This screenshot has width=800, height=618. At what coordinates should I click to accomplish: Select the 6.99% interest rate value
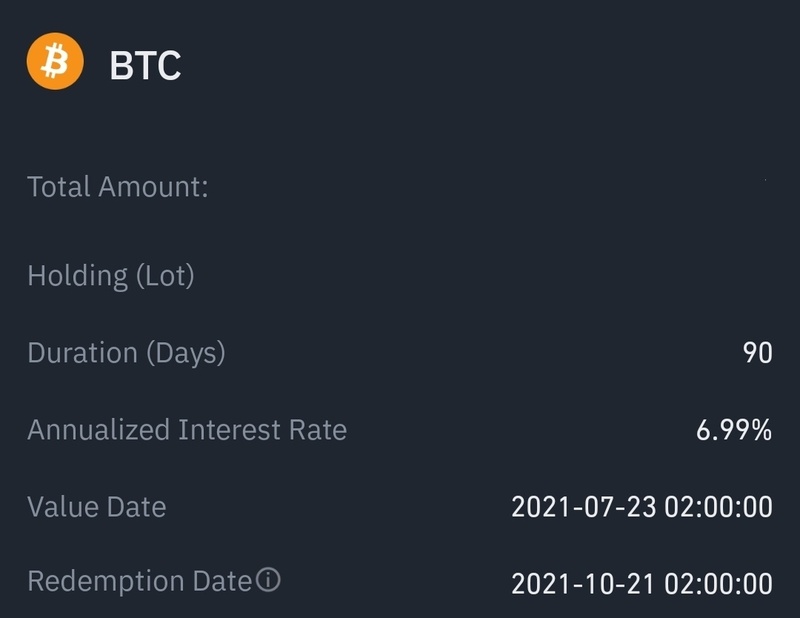click(x=734, y=431)
